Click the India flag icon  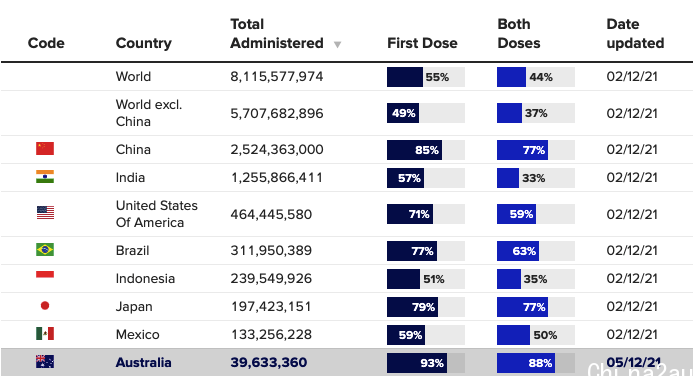(45, 177)
